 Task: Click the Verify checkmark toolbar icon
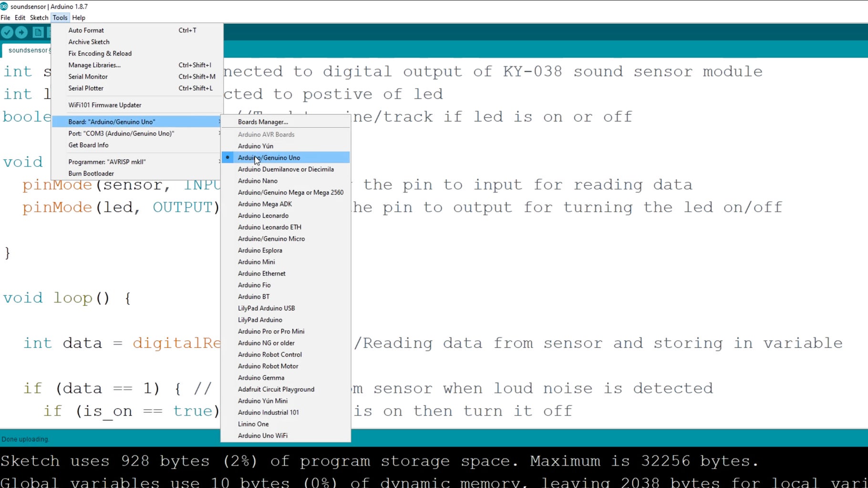(7, 32)
